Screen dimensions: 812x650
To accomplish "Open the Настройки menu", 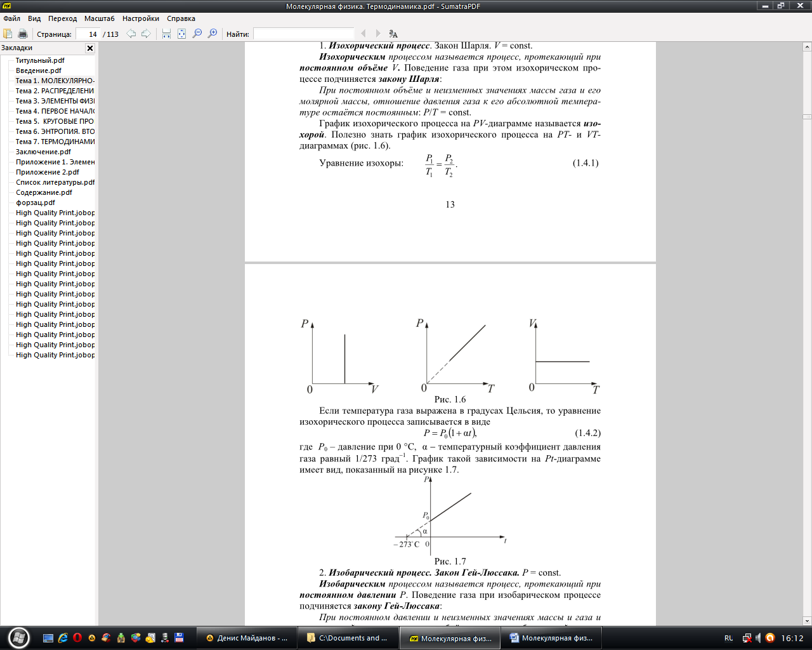I will coord(141,18).
